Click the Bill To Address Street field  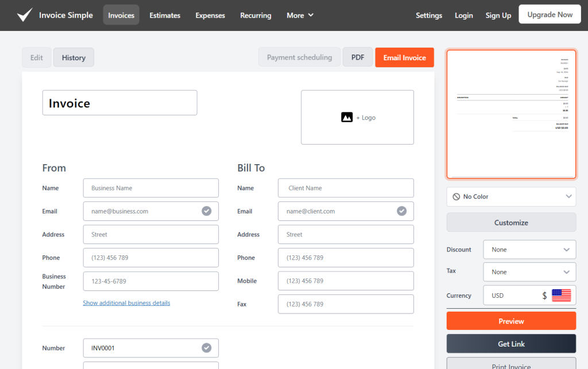[x=346, y=235]
